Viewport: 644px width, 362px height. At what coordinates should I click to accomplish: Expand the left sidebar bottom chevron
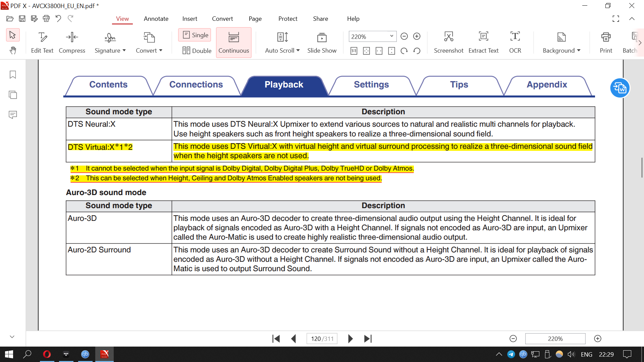pyautogui.click(x=12, y=337)
